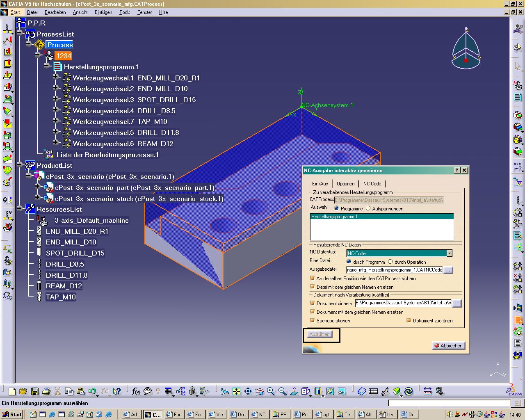Image resolution: width=525 pixels, height=420 pixels.
Task: Click the Save diskette icon
Action: (35, 391)
